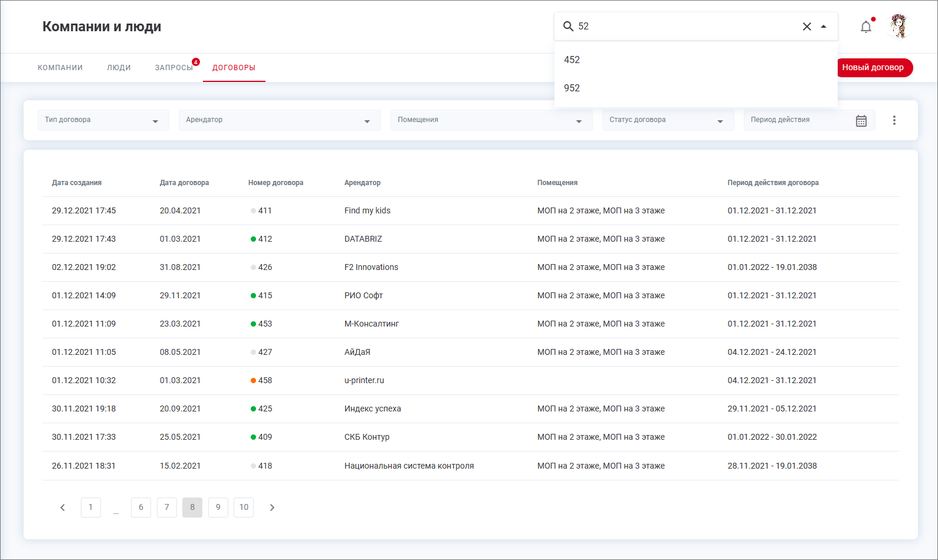
Task: Click the orange status dot of contract 458
Action: pos(253,381)
